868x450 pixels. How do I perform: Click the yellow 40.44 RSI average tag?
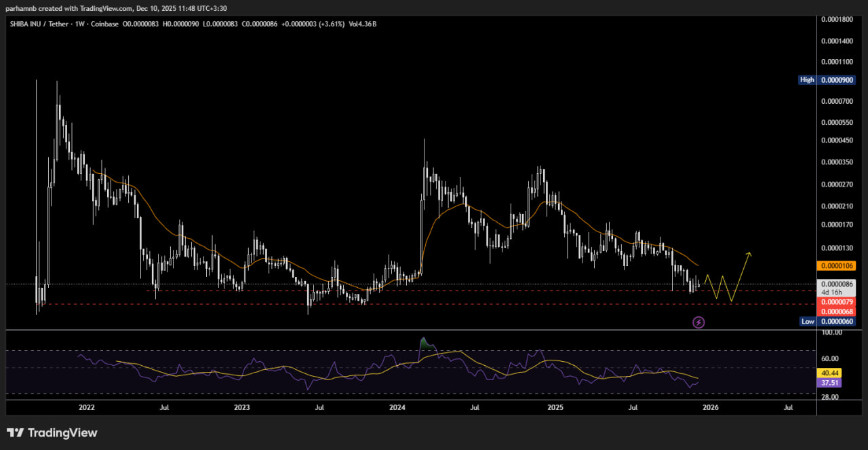pyautogui.click(x=830, y=373)
